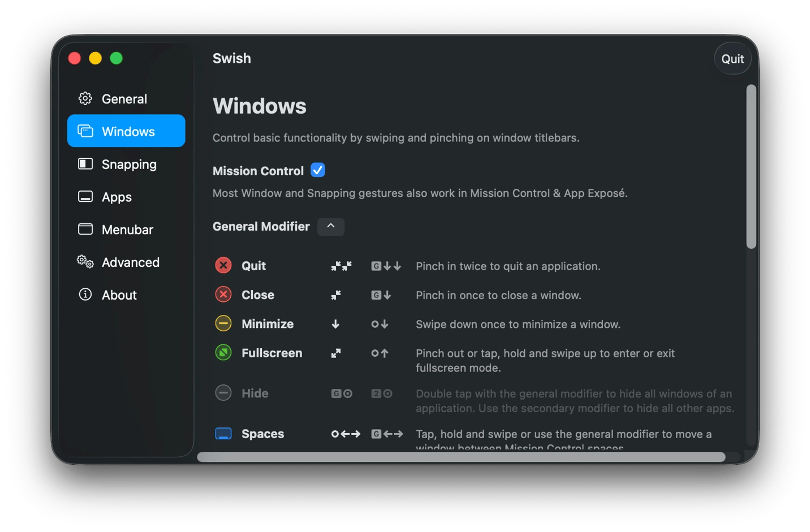Image resolution: width=810 pixels, height=532 pixels.
Task: Toggle the red Close gesture icon
Action: pyautogui.click(x=223, y=295)
